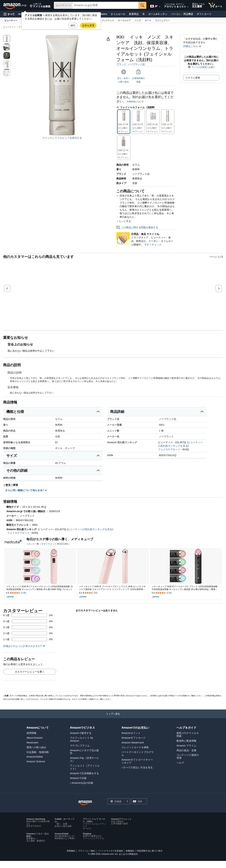The width and height of the screenshot is (226, 868).
Task: Select the fifth product thumbnail image
Action: click(x=6, y=72)
